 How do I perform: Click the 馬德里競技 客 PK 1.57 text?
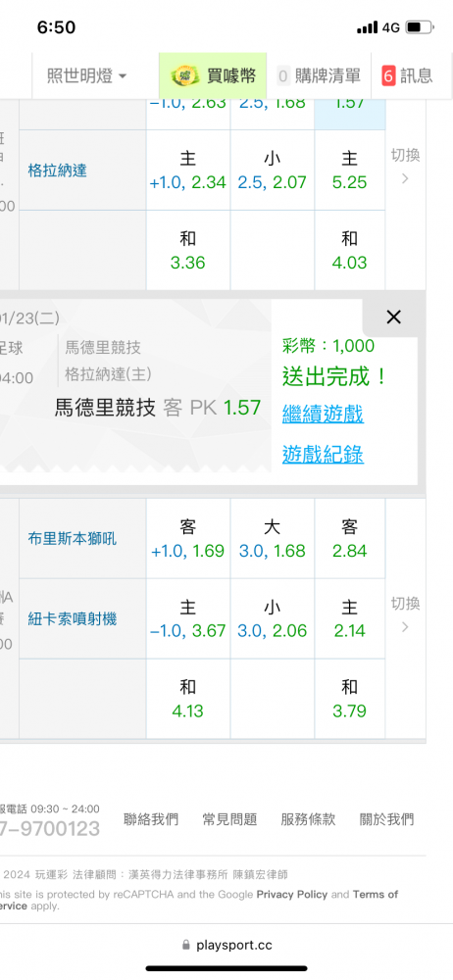coord(158,408)
